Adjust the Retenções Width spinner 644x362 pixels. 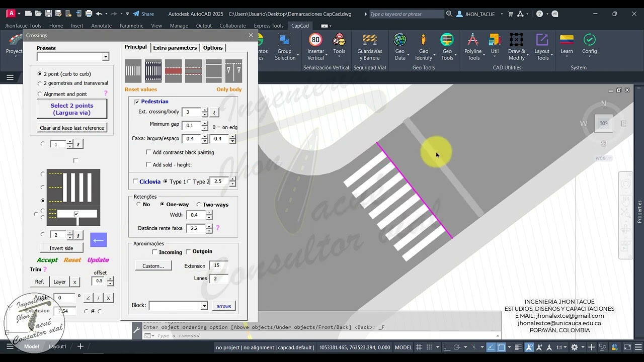click(x=209, y=215)
